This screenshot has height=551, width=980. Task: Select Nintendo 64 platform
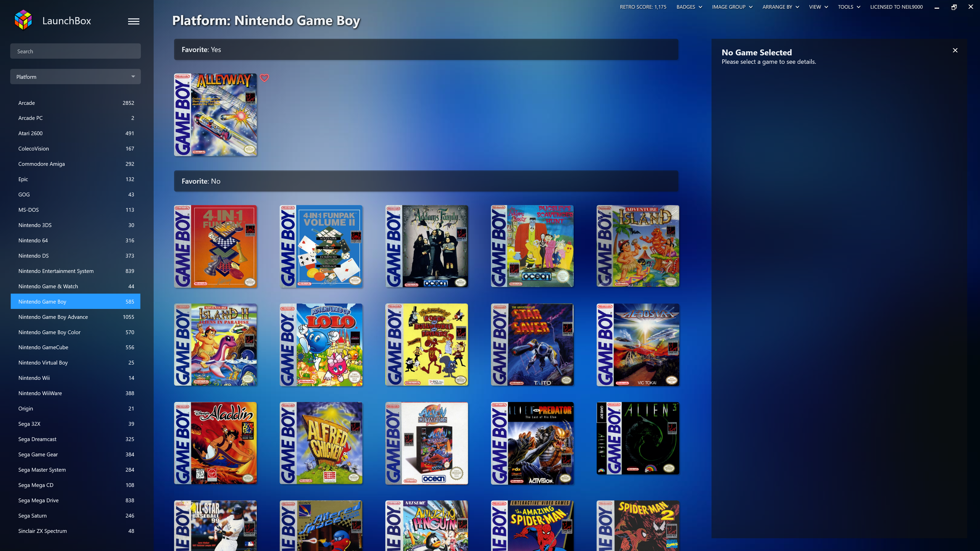coord(75,240)
